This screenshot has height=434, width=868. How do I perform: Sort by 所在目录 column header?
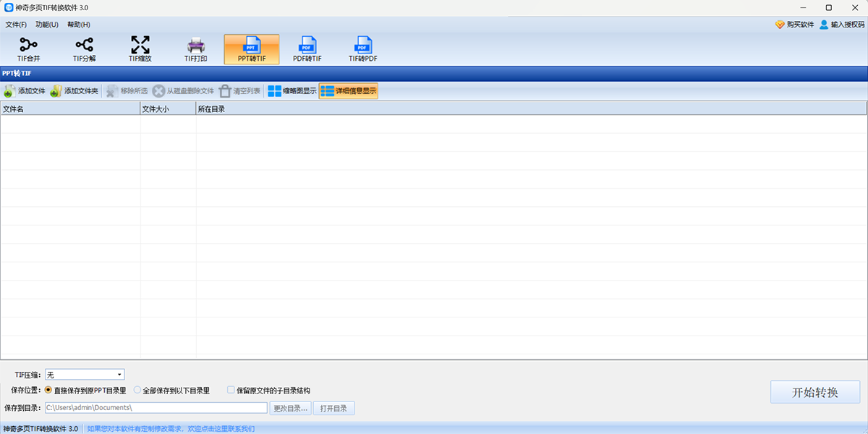pyautogui.click(x=531, y=109)
